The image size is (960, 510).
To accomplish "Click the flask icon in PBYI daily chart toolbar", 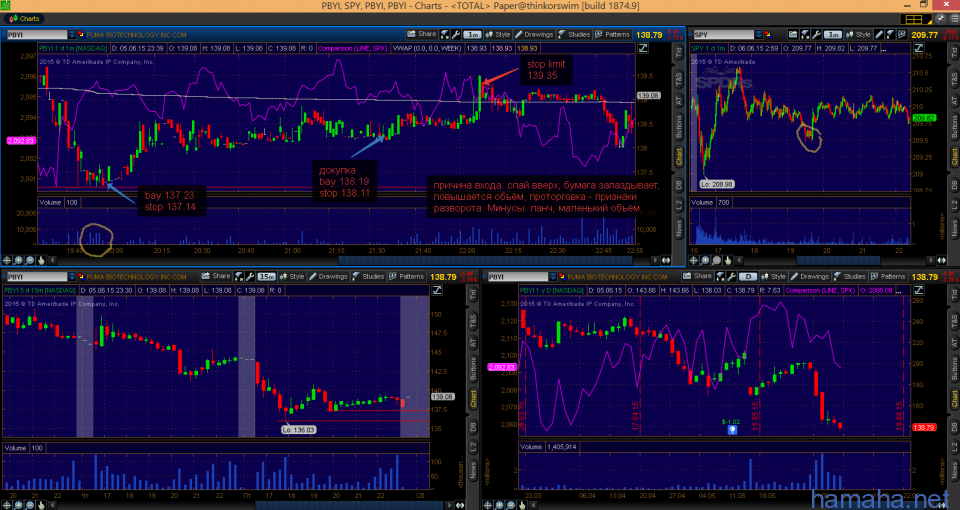I will point(720,276).
